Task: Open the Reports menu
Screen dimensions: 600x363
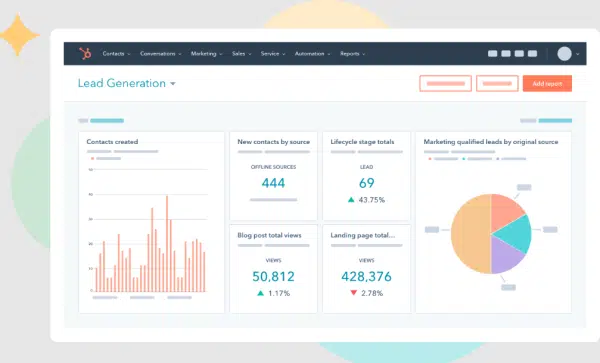Action: (352, 54)
